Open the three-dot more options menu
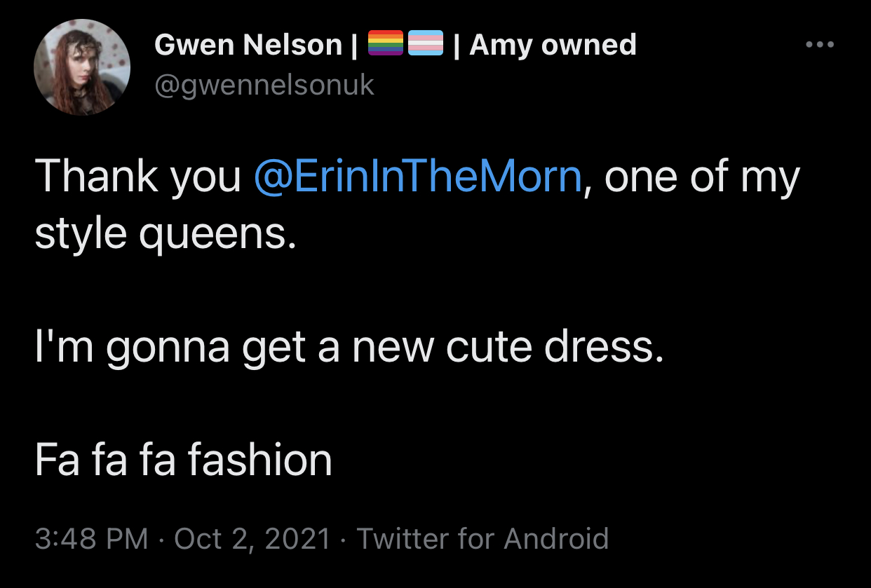The height and width of the screenshot is (588, 871). tap(820, 45)
